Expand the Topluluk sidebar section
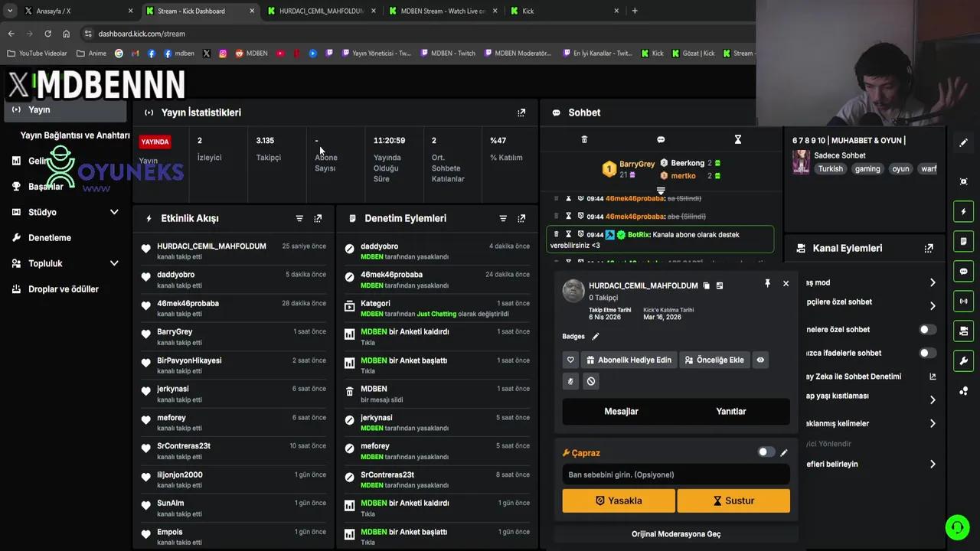 [114, 263]
